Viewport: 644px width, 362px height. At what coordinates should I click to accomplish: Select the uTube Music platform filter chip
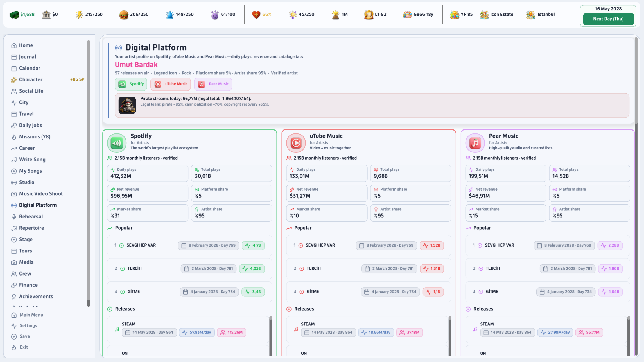tap(170, 84)
